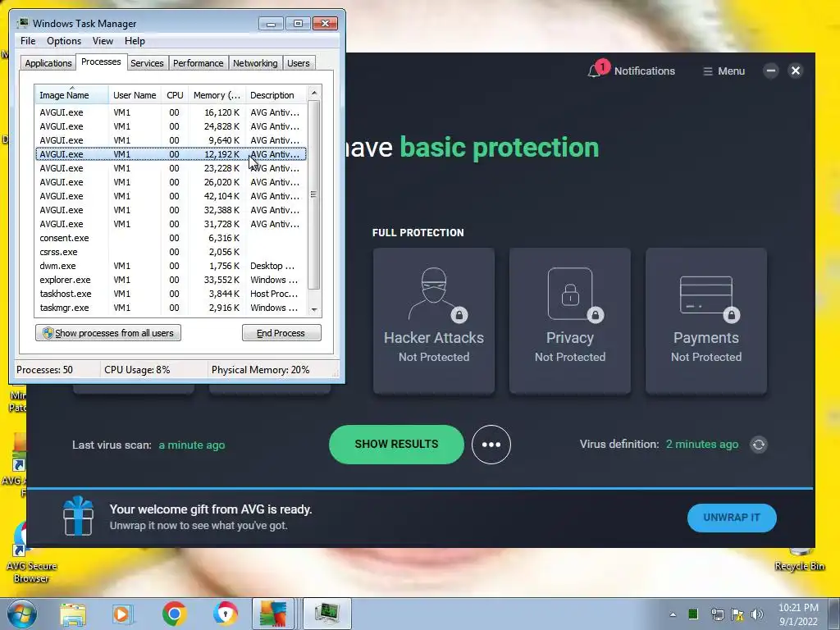The height and width of the screenshot is (630, 840).
Task: Open File Explorer from the taskbar
Action: [73, 614]
